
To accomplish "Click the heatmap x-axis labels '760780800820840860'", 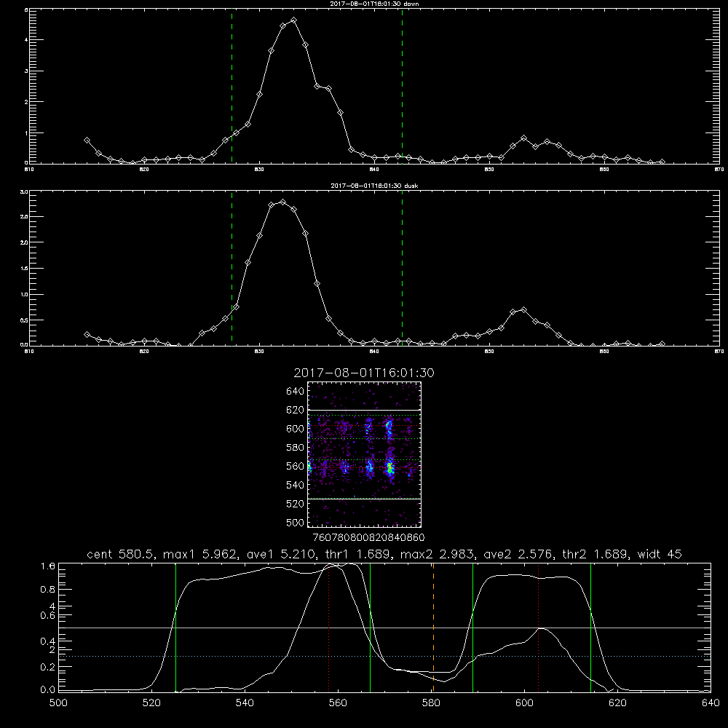I will tap(369, 537).
